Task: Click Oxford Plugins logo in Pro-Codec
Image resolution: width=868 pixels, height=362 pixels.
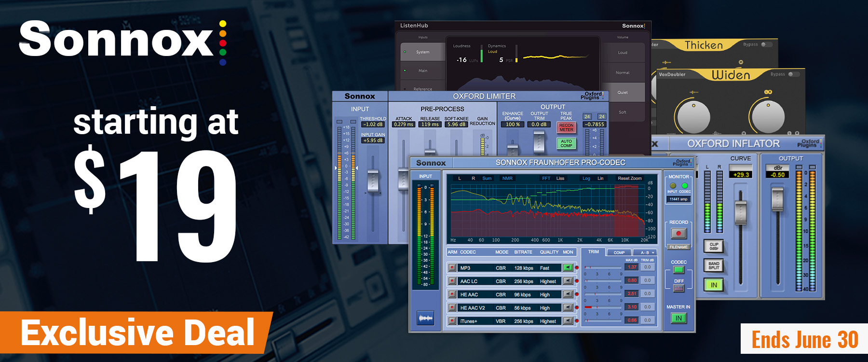Action: tap(683, 163)
